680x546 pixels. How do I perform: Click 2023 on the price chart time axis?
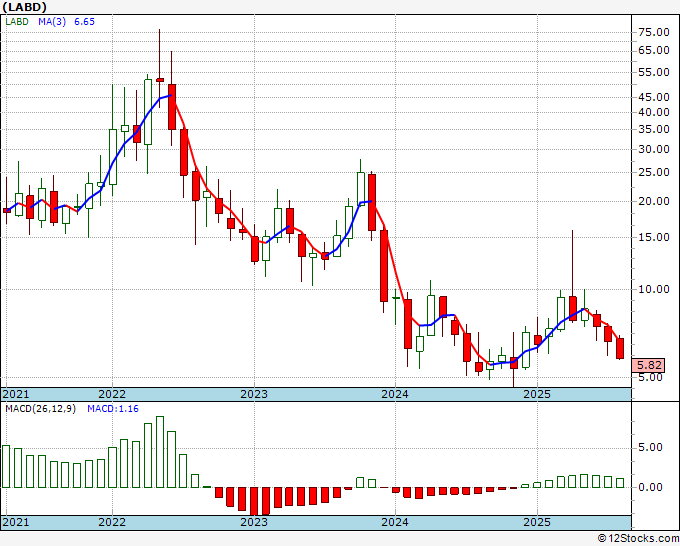coord(254,394)
